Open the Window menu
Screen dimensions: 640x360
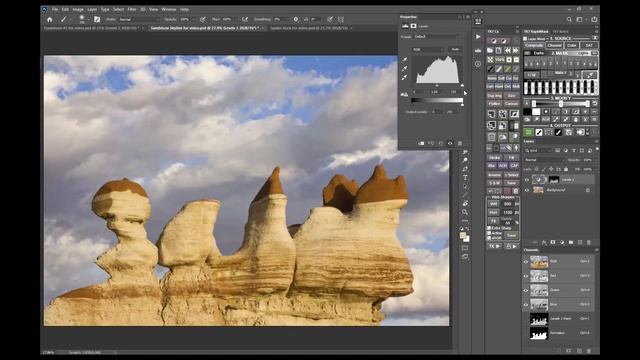tap(169, 9)
